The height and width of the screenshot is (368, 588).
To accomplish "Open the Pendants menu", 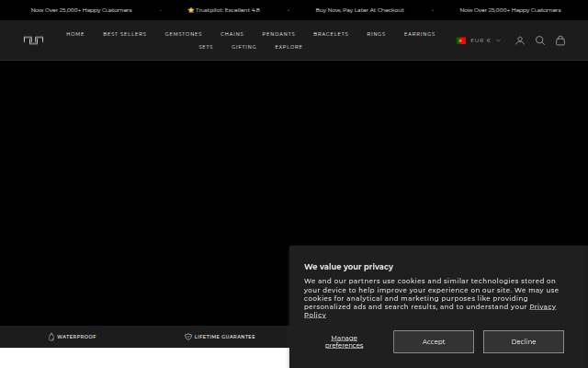I will 278,34.
